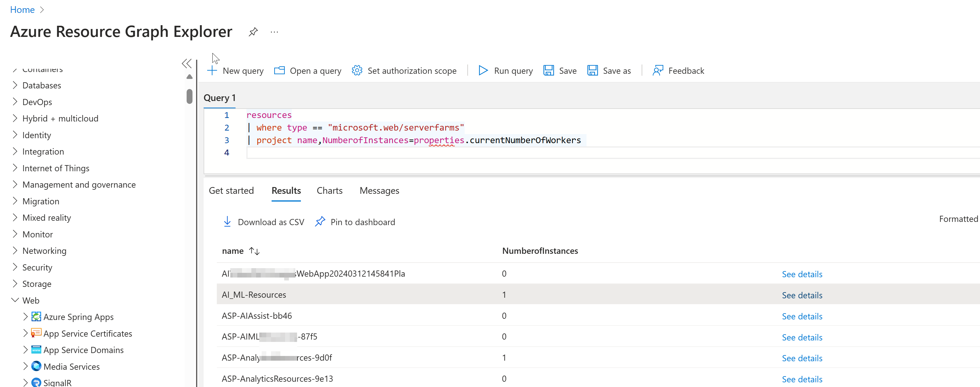
Task: Pin Resource Graph Explorer page using pin icon
Action: (x=253, y=32)
